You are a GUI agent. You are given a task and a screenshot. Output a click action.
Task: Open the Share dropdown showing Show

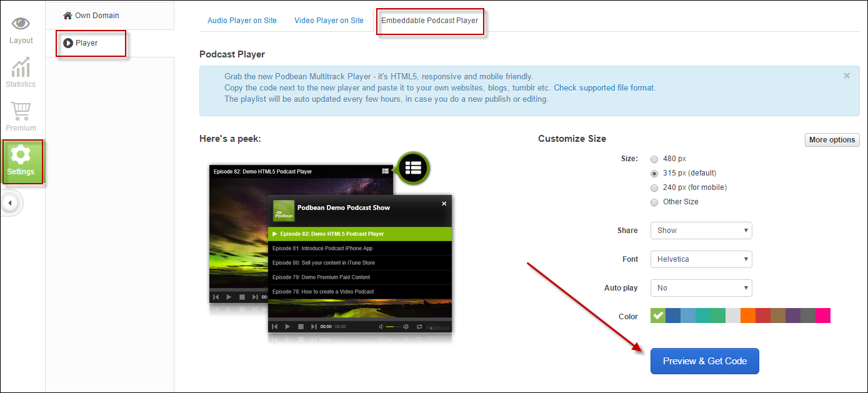[x=701, y=231]
